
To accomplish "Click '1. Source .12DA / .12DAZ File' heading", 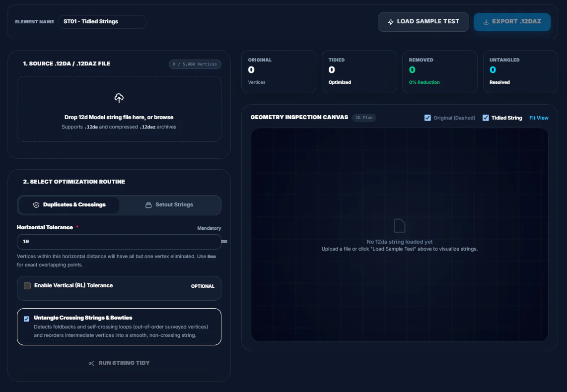I will (67, 64).
